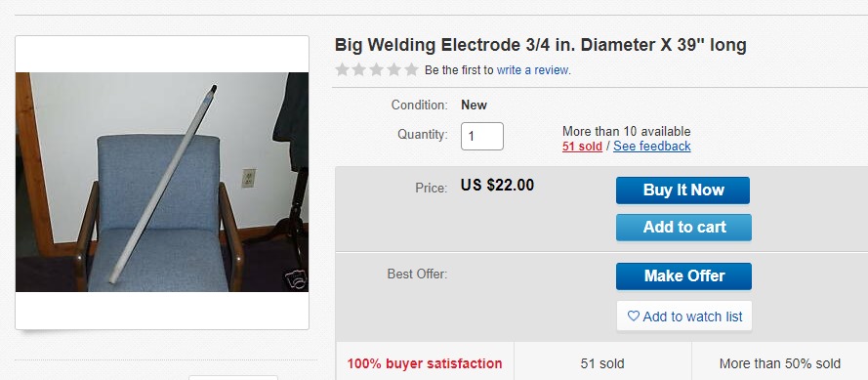
Task: Click the Make Offer button
Action: pyautogui.click(x=683, y=275)
